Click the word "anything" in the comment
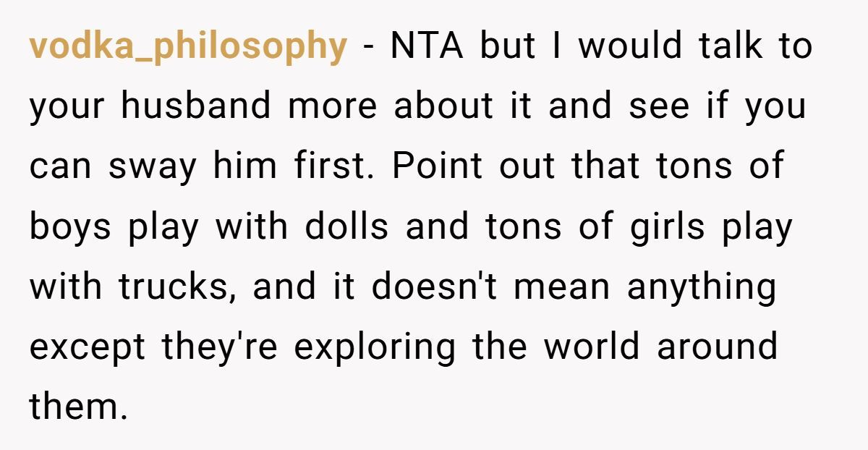Screen dimensions: 868x450 (x=701, y=288)
